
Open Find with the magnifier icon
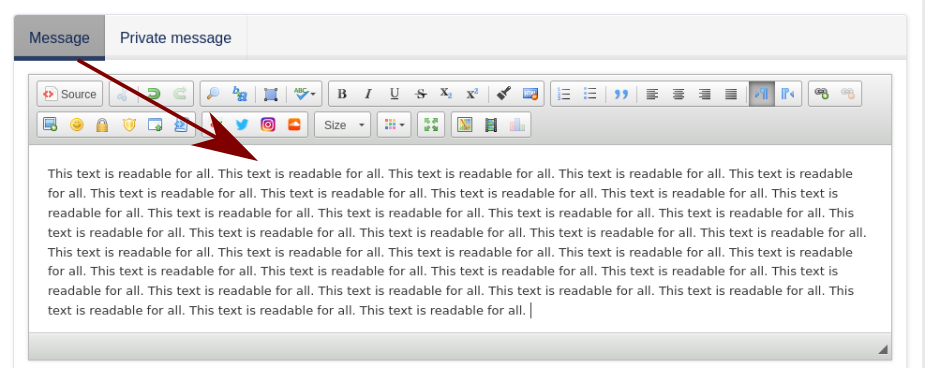click(214, 94)
